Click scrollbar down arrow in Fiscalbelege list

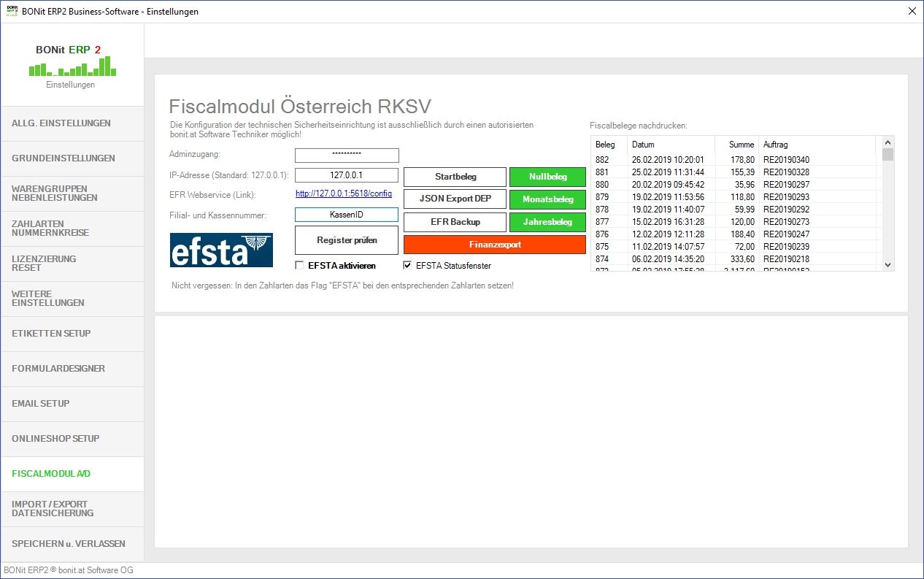tap(888, 265)
